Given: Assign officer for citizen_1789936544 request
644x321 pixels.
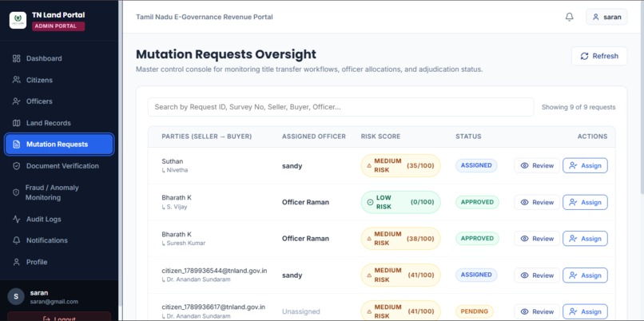Looking at the screenshot, I should [585, 275].
